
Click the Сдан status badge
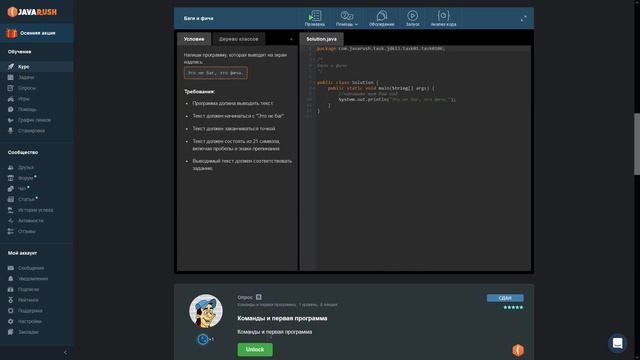505,298
